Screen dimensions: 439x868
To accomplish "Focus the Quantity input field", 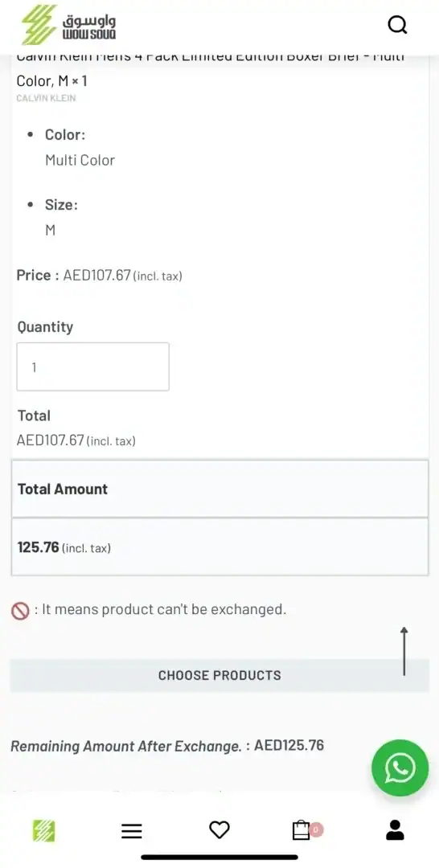I will point(93,366).
